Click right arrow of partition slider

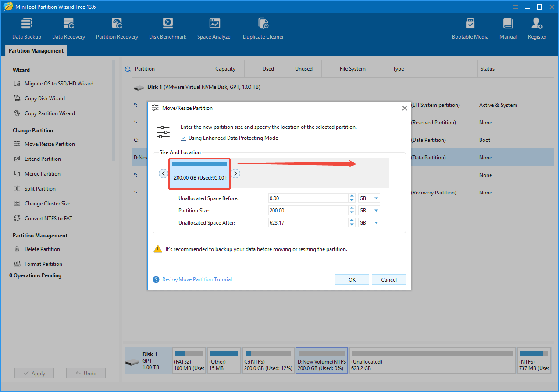tap(235, 173)
